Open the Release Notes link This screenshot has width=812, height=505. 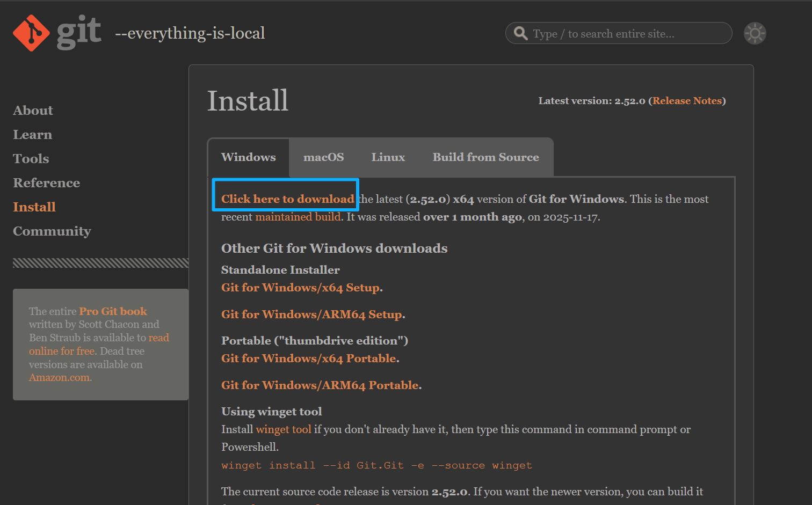point(687,101)
